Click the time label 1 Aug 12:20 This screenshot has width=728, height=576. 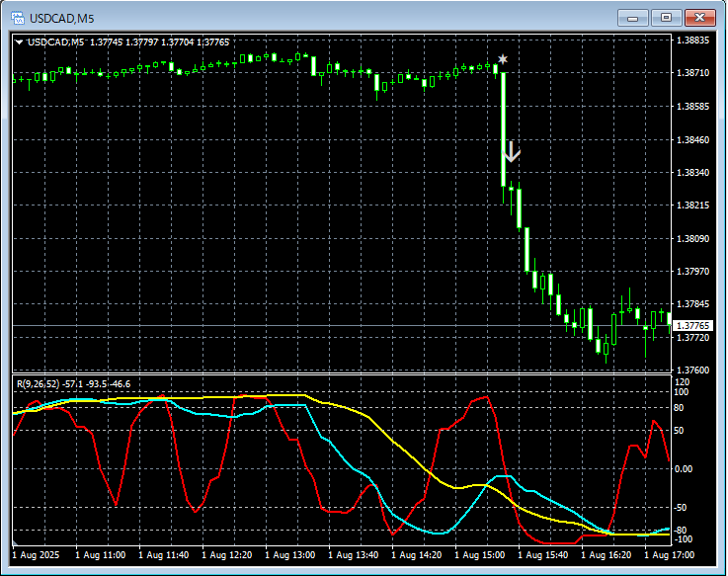pyautogui.click(x=227, y=555)
